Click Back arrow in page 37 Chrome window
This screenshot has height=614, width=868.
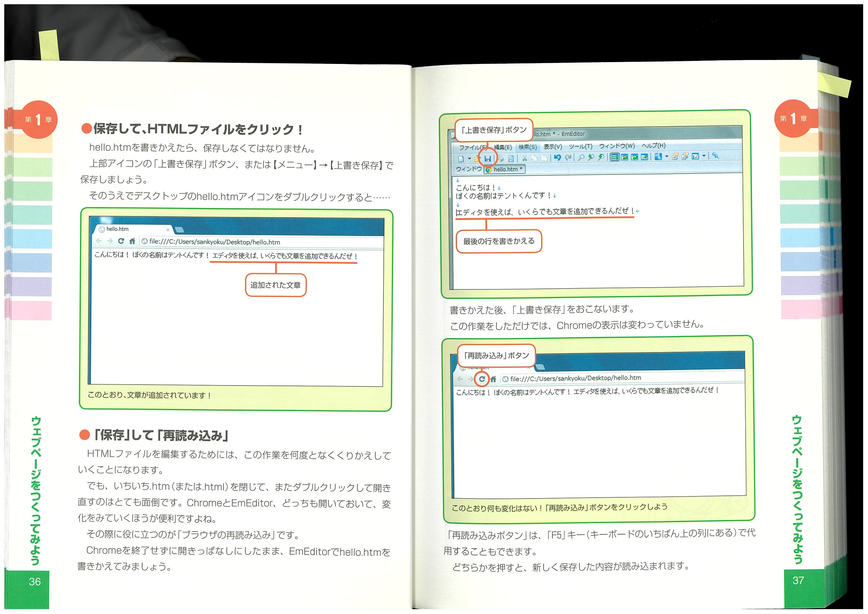pyautogui.click(x=460, y=379)
